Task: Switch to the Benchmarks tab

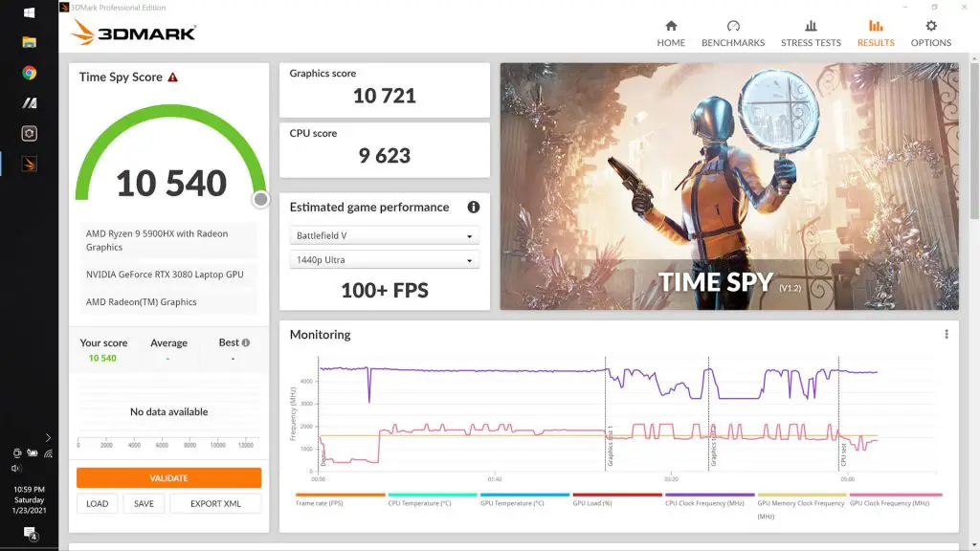Action: click(x=732, y=33)
